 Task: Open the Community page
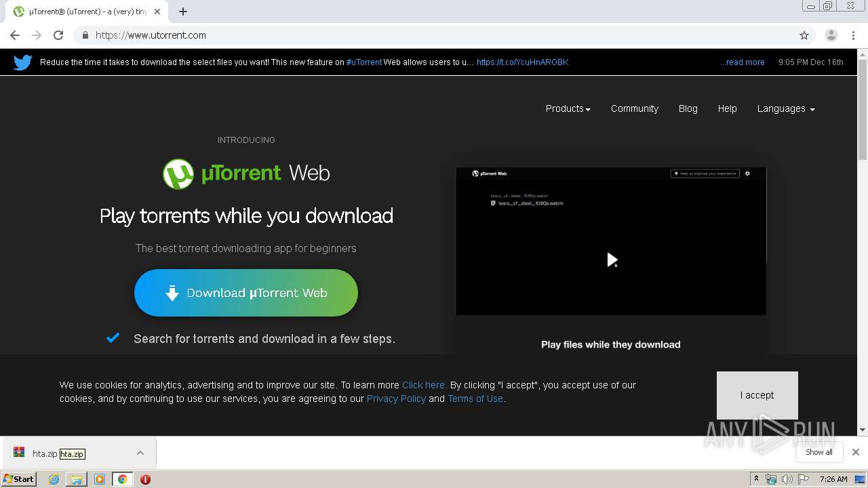pyautogui.click(x=634, y=108)
